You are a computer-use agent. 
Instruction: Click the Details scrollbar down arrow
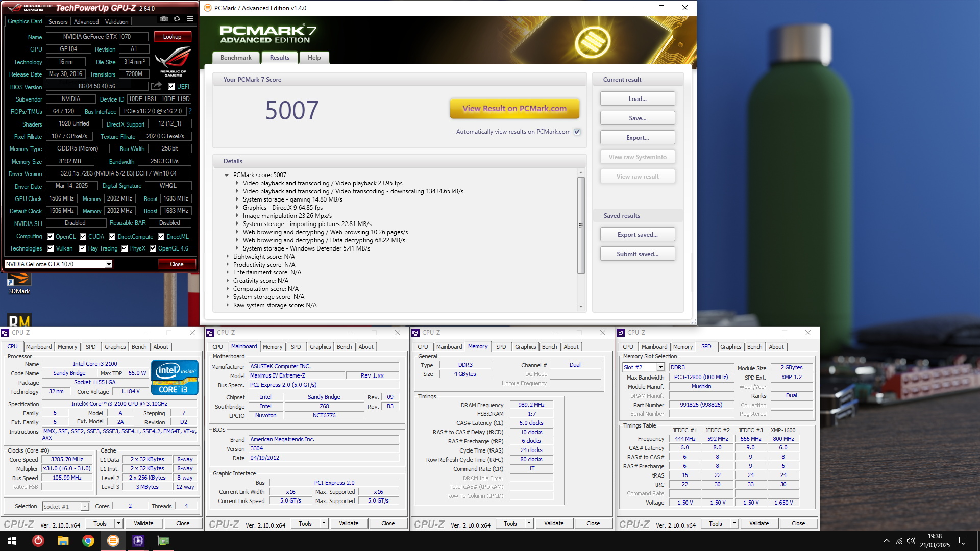pos(581,307)
